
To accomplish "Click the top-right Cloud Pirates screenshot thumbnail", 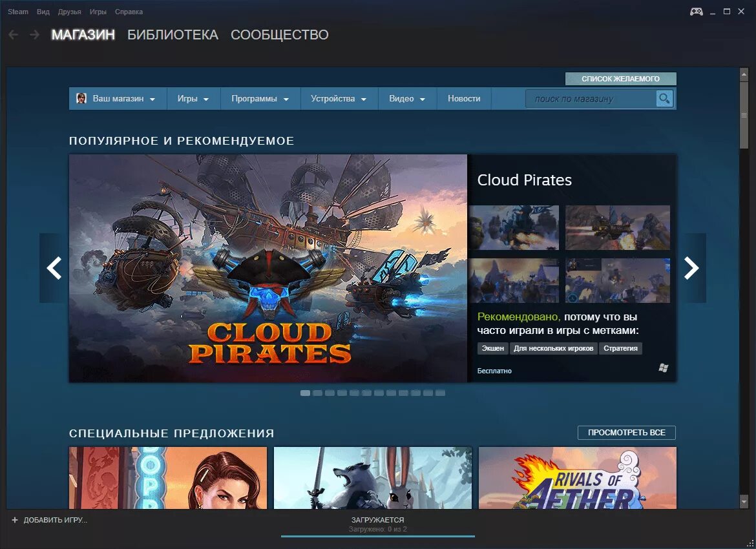I will click(618, 227).
